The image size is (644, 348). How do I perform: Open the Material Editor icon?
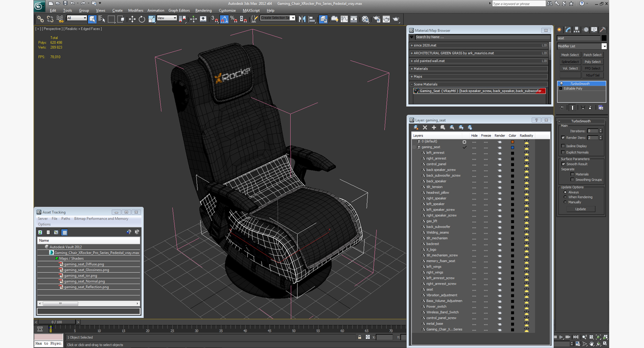tap(365, 19)
